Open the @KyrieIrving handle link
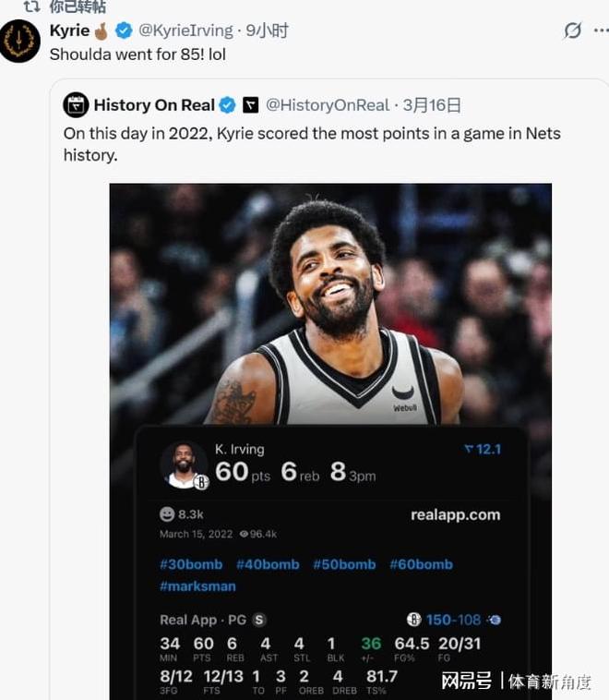The image size is (609, 700). click(185, 31)
